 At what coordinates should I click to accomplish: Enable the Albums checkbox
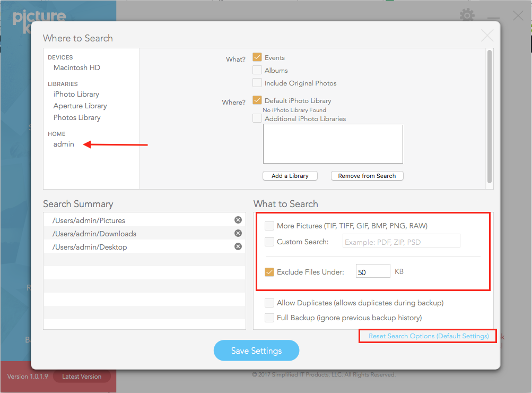pos(257,70)
